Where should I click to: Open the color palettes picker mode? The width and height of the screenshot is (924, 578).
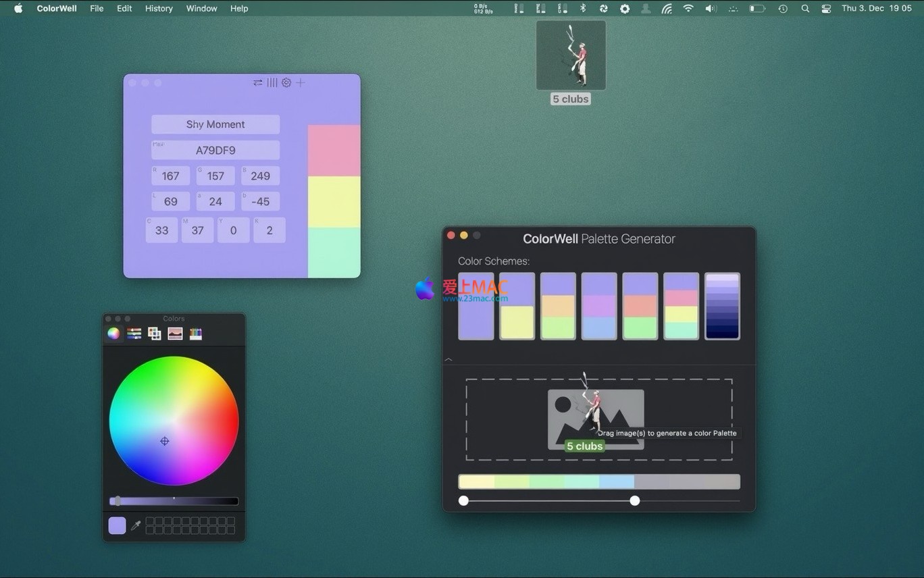click(155, 334)
